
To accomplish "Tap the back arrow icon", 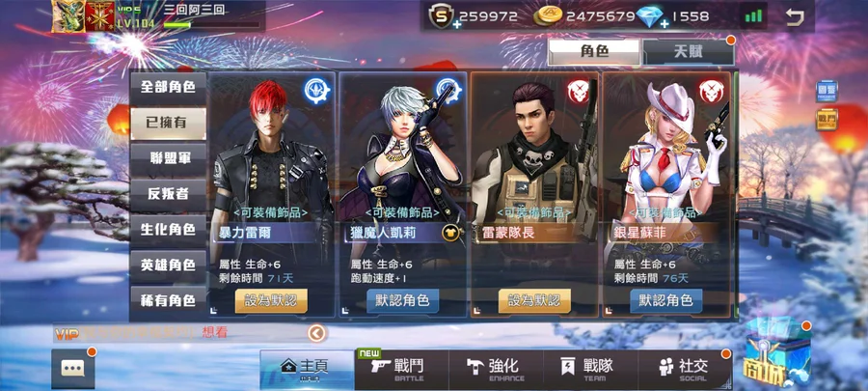I will [x=795, y=16].
